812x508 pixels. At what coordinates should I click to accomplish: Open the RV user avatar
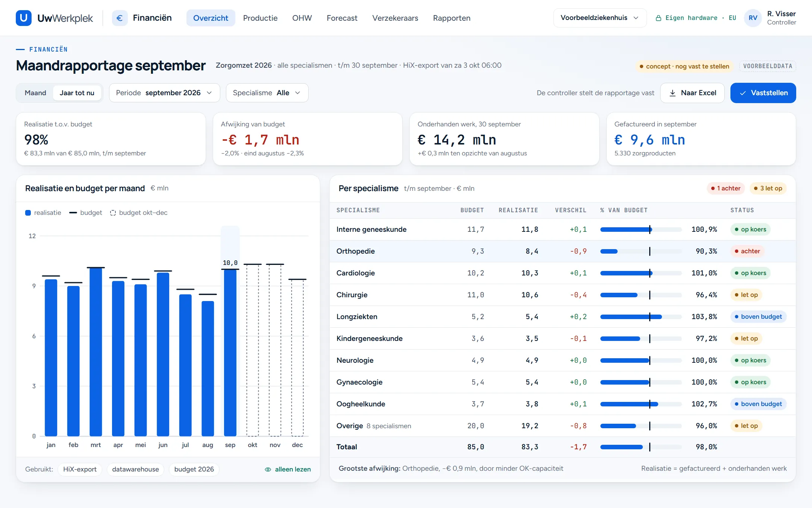tap(753, 18)
